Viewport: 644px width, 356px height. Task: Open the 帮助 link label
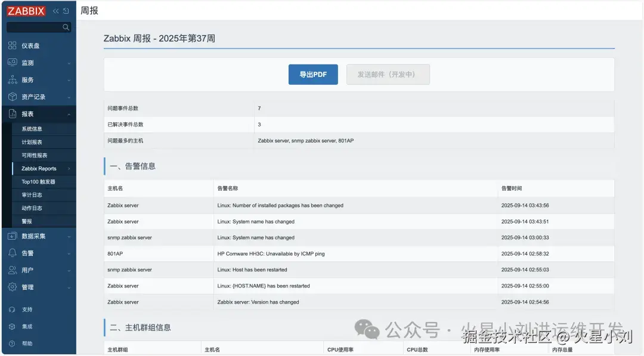[27, 343]
